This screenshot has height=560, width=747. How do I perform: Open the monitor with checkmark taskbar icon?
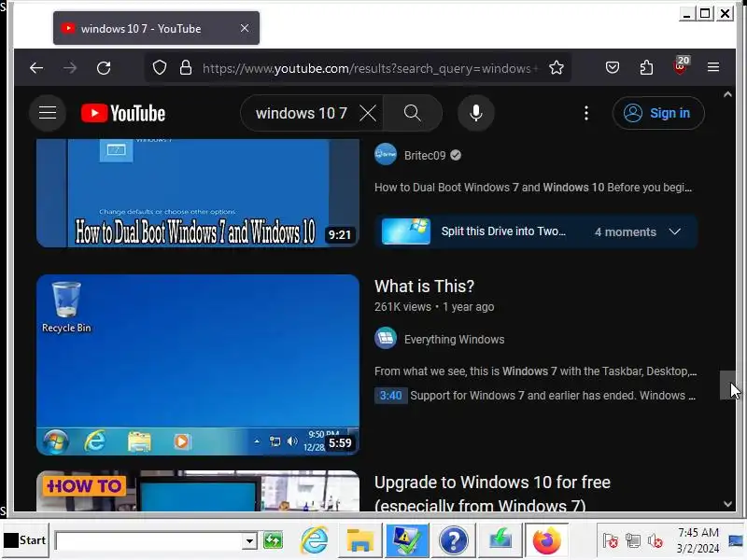(407, 540)
